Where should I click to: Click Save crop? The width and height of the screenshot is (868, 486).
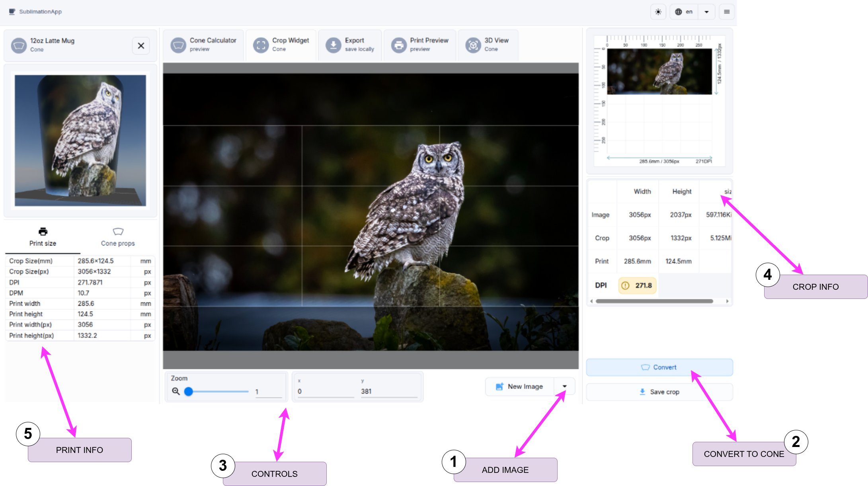tap(659, 392)
